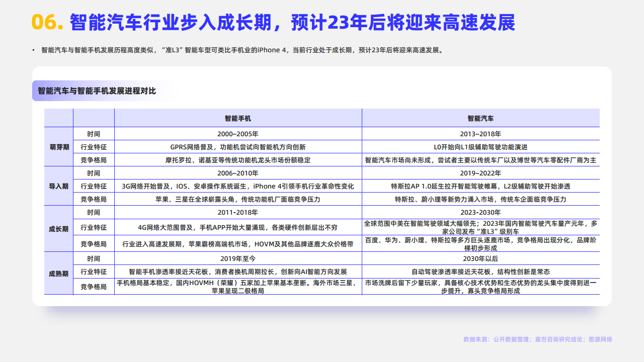The width and height of the screenshot is (644, 362).
Task: Select the '成熟期' row label
Action: tap(59, 274)
